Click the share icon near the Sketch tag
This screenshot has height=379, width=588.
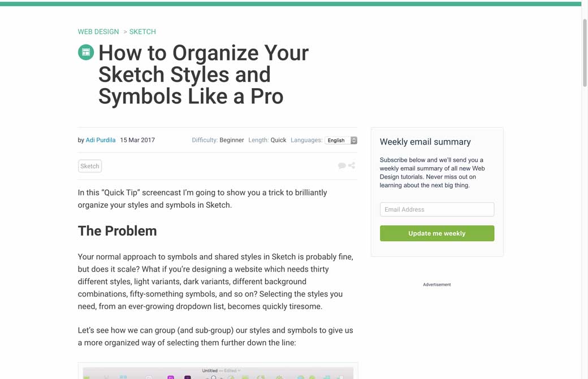point(352,165)
